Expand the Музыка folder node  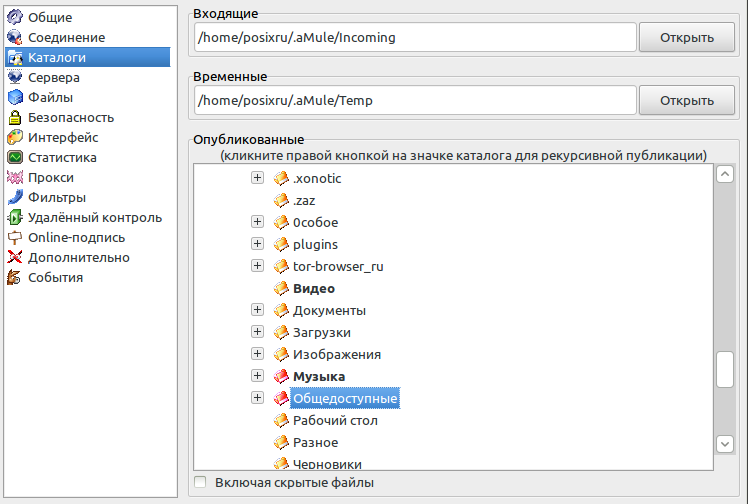(x=257, y=376)
